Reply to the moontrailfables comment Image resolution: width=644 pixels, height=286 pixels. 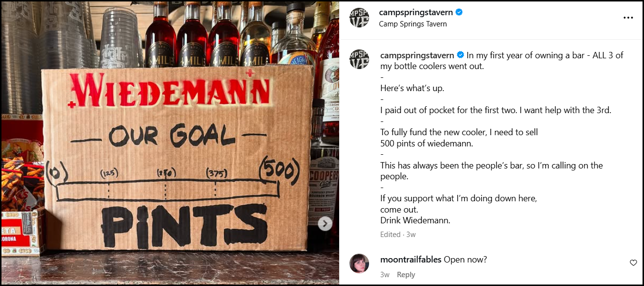406,275
